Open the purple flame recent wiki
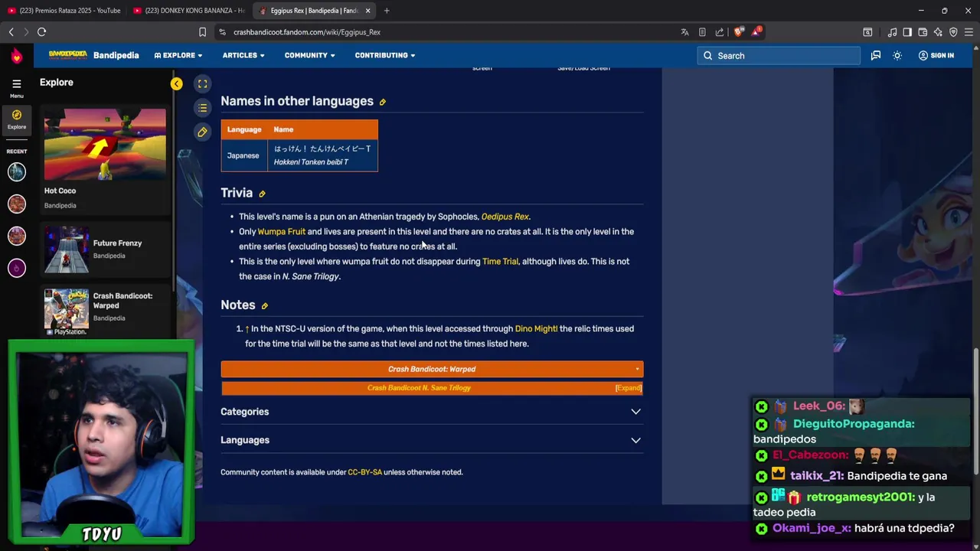This screenshot has width=980, height=551. (x=16, y=268)
